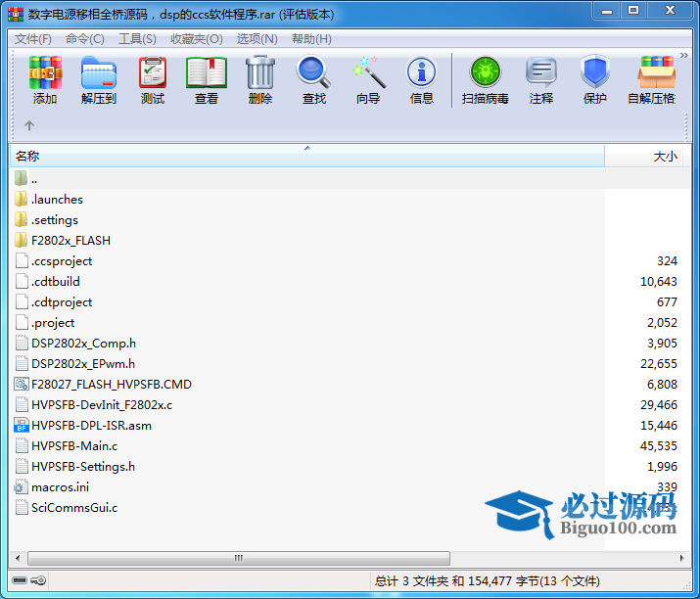The height and width of the screenshot is (599, 700).
Task: Click the HVPSFB-DPL-ISR.asm file icon
Action: (x=22, y=425)
